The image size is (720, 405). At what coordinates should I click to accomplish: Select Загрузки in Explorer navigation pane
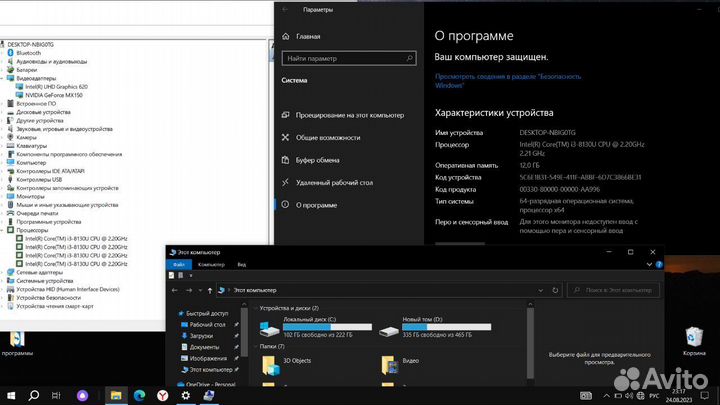pyautogui.click(x=201, y=336)
